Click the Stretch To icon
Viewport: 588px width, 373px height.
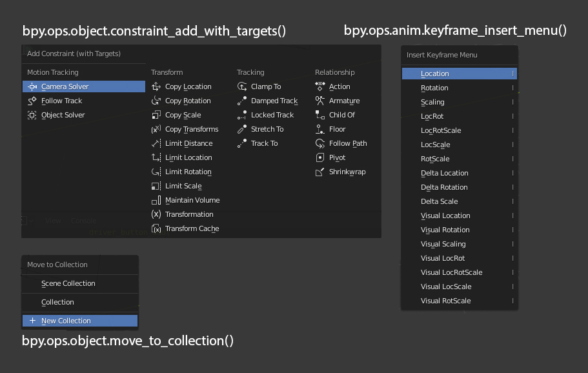(242, 129)
